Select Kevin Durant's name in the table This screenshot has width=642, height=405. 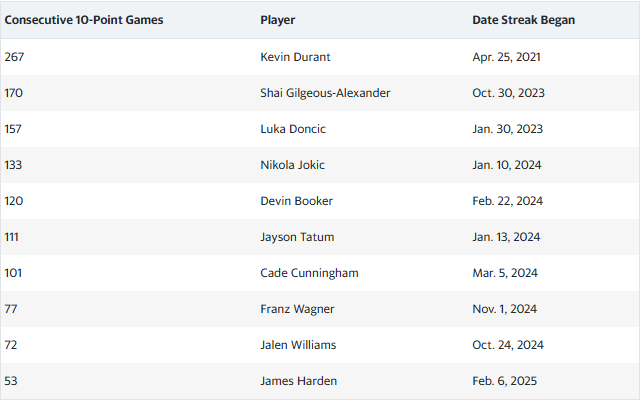tap(296, 57)
